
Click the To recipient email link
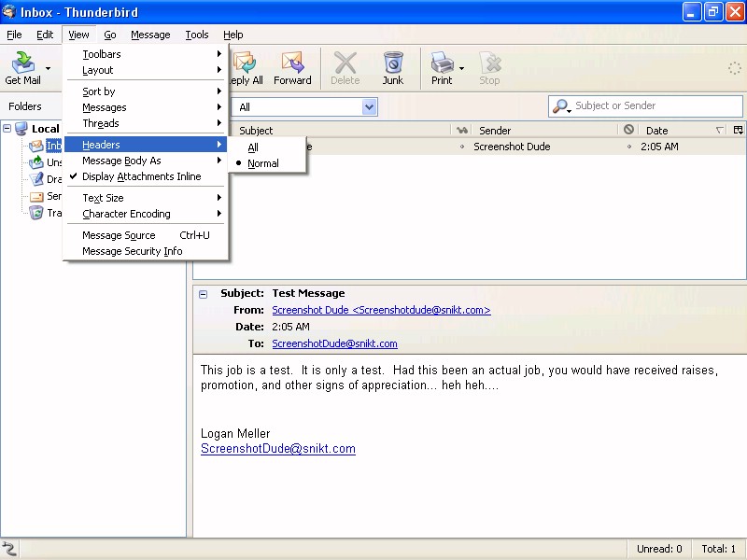(x=334, y=343)
